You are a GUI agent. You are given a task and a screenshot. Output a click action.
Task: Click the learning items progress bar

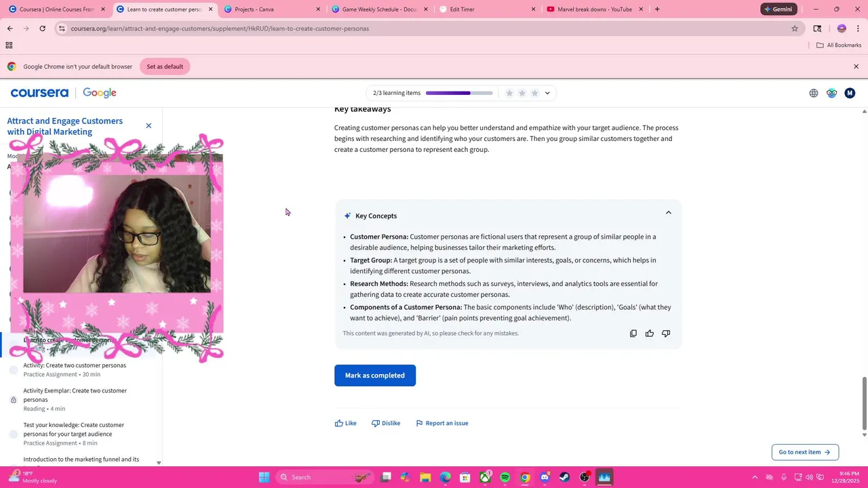click(x=459, y=93)
